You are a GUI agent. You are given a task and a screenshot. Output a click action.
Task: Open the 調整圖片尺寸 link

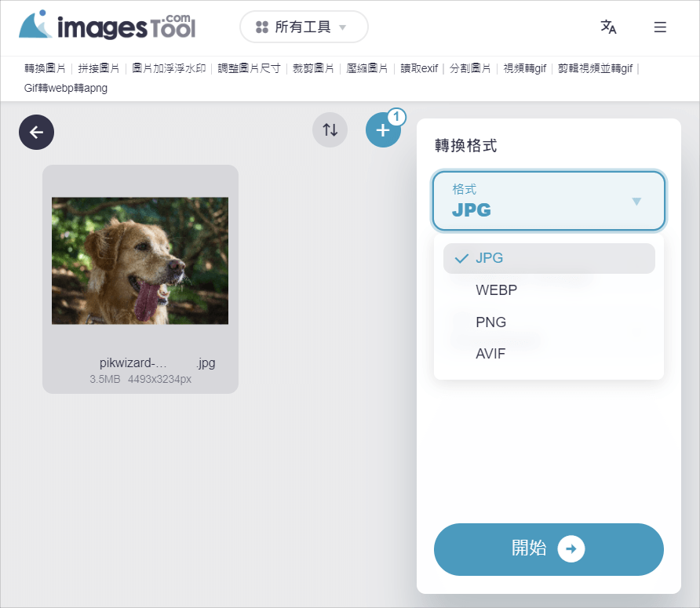pos(249,68)
